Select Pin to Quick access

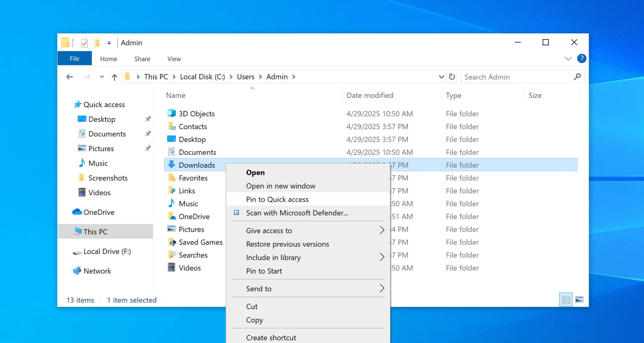tap(277, 199)
